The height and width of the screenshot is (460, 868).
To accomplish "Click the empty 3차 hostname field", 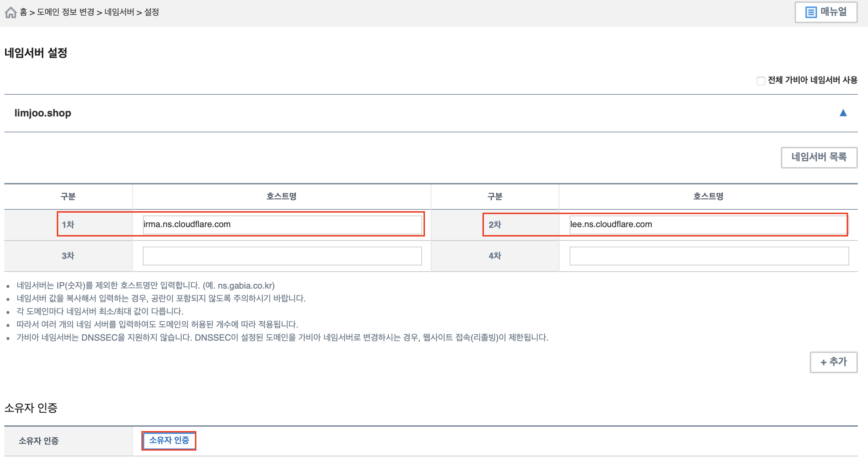I will coord(282,256).
